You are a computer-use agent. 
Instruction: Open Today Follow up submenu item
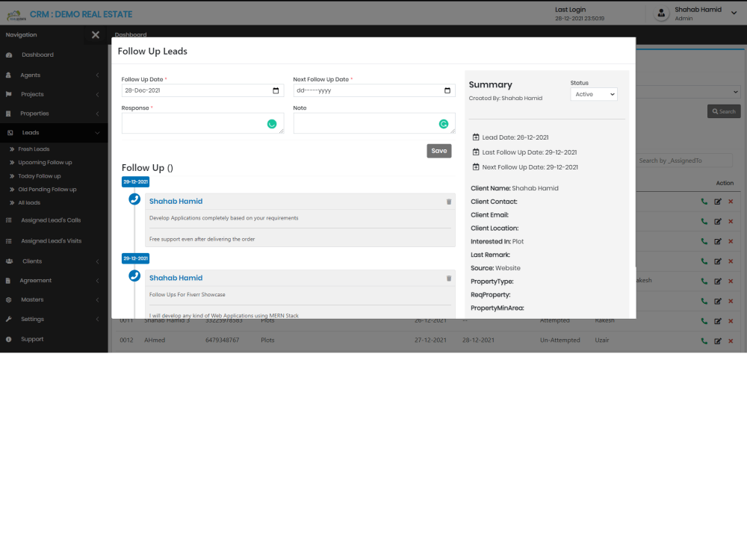(x=39, y=176)
